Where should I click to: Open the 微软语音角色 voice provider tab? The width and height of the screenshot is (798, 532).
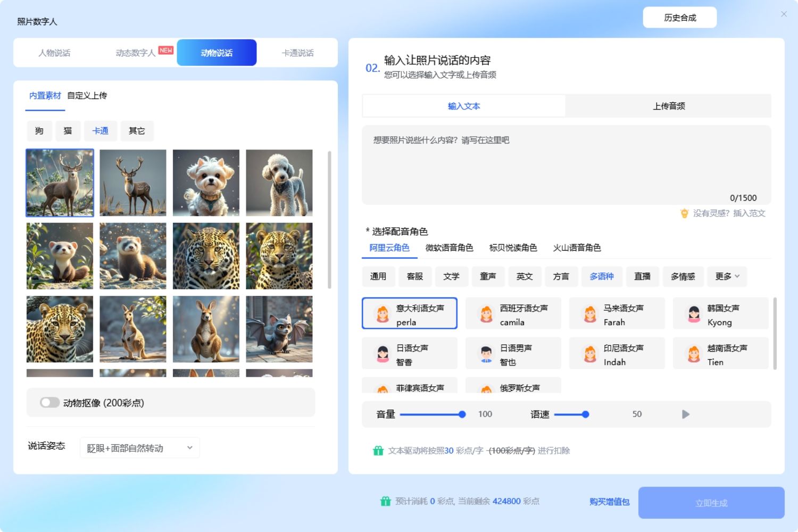pos(448,247)
